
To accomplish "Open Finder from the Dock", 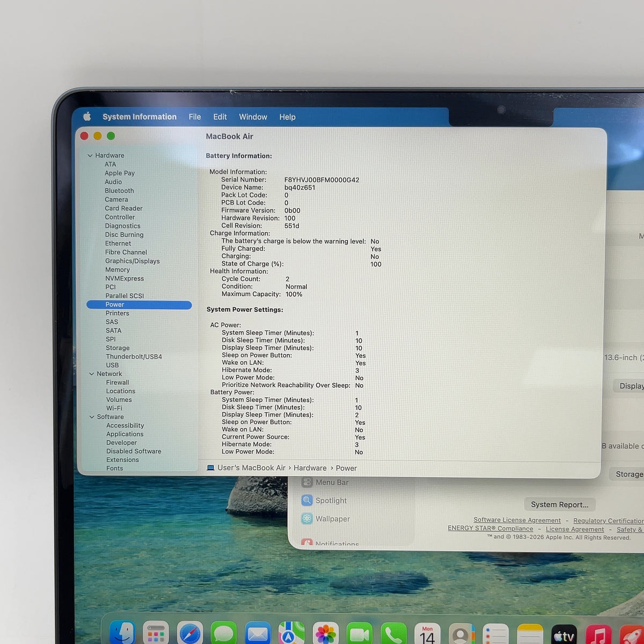I will 122,633.
